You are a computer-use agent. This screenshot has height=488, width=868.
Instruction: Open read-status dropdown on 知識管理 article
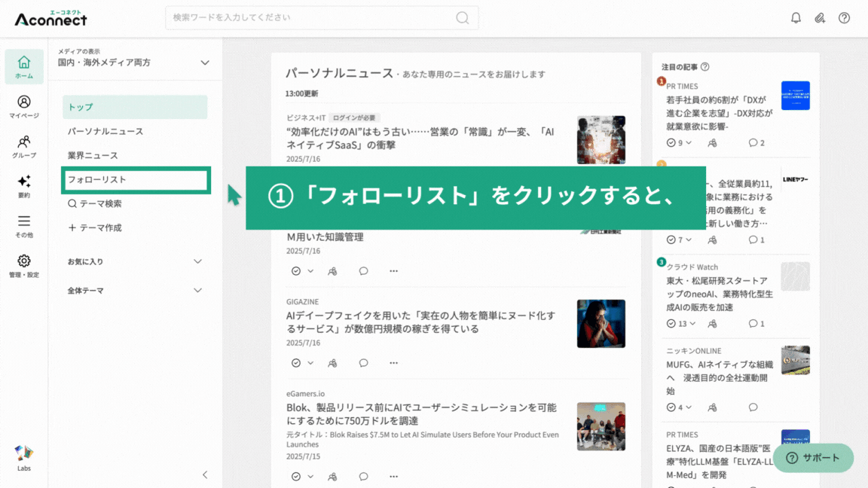click(310, 271)
